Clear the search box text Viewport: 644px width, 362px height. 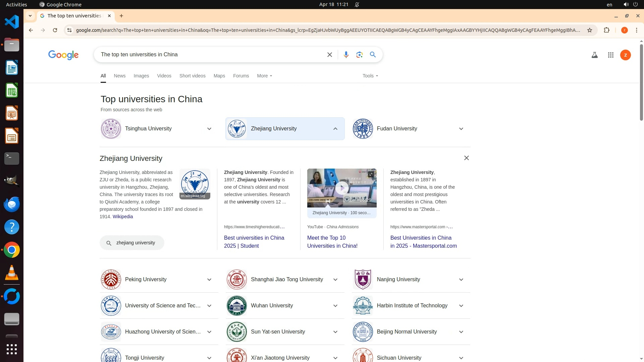329,55
